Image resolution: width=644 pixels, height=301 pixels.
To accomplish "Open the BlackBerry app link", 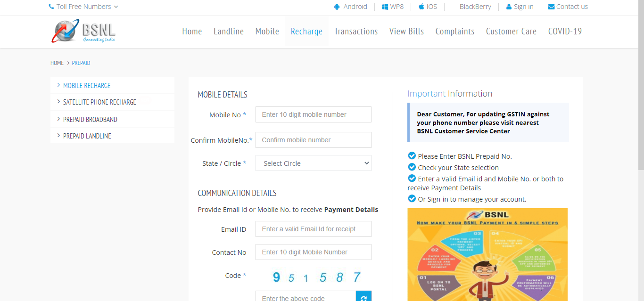I will pos(475,7).
